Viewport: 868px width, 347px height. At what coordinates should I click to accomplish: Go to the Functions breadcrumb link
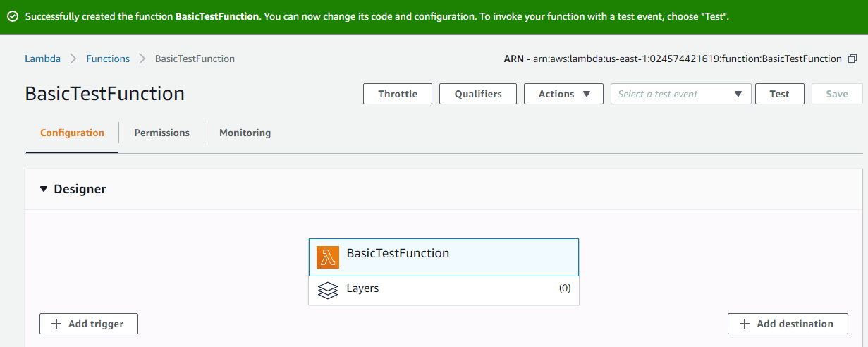[108, 59]
